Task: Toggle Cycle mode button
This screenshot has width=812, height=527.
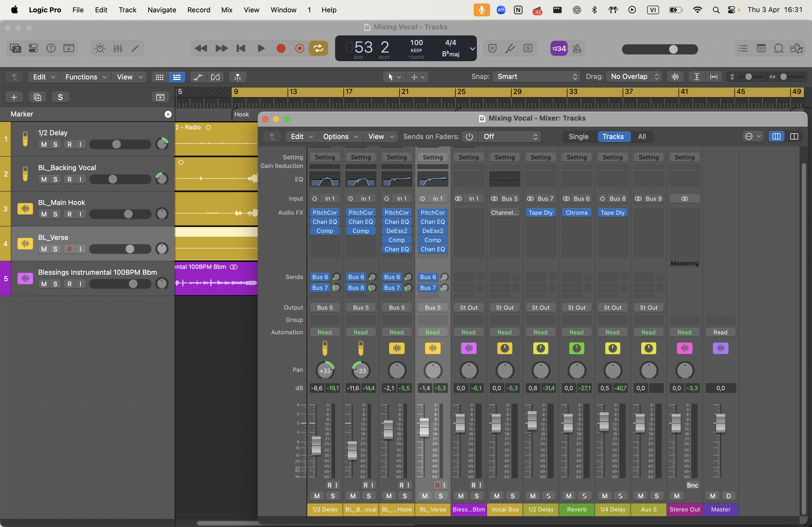Action: (318, 48)
